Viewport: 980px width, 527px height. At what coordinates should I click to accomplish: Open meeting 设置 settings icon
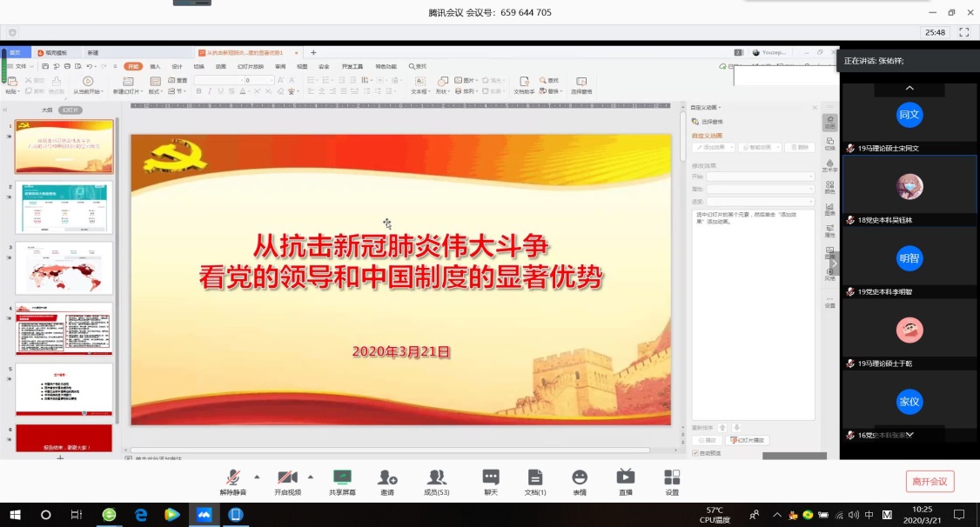(672, 477)
